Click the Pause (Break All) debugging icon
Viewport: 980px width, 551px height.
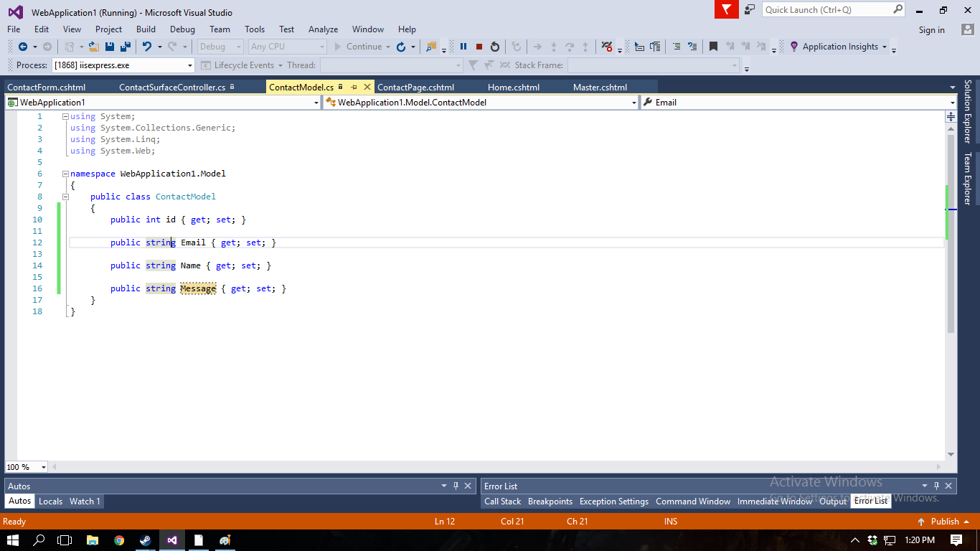coord(463,47)
